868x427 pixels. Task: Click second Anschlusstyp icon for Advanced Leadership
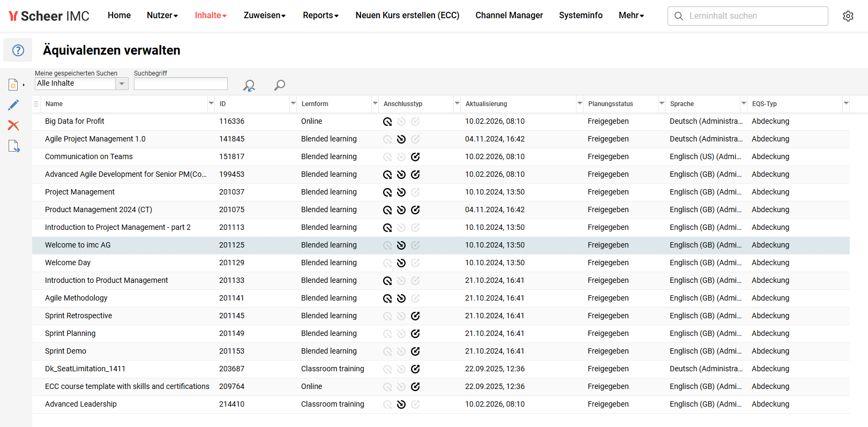point(401,404)
